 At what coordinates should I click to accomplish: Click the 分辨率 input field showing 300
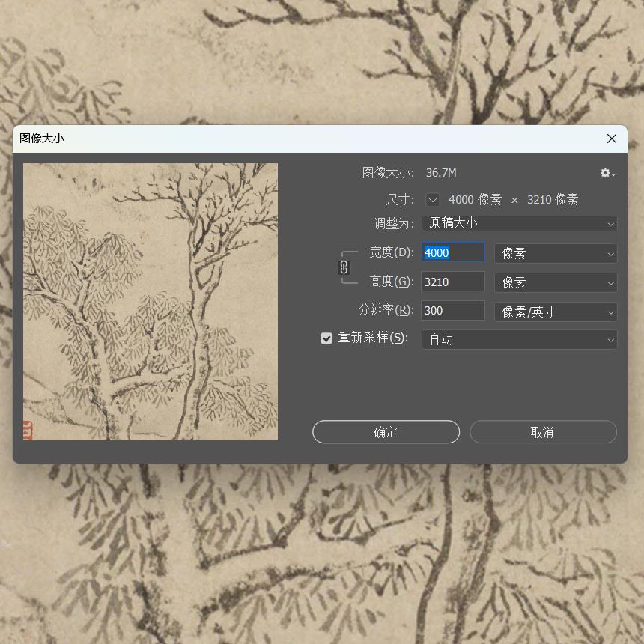tap(452, 311)
